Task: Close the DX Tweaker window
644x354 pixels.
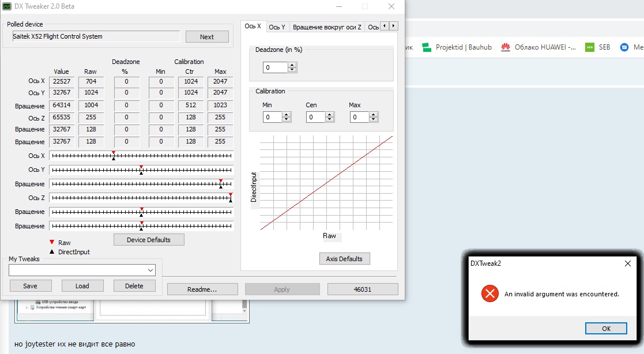Action: click(x=391, y=6)
